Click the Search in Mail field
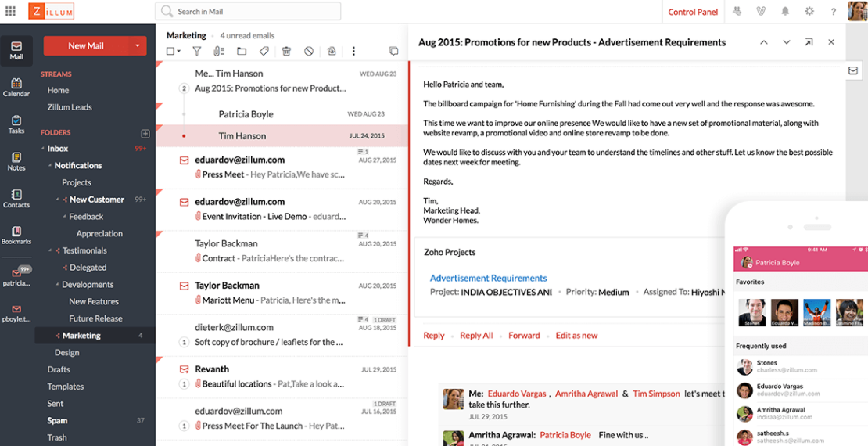868x446 pixels. 249,11
